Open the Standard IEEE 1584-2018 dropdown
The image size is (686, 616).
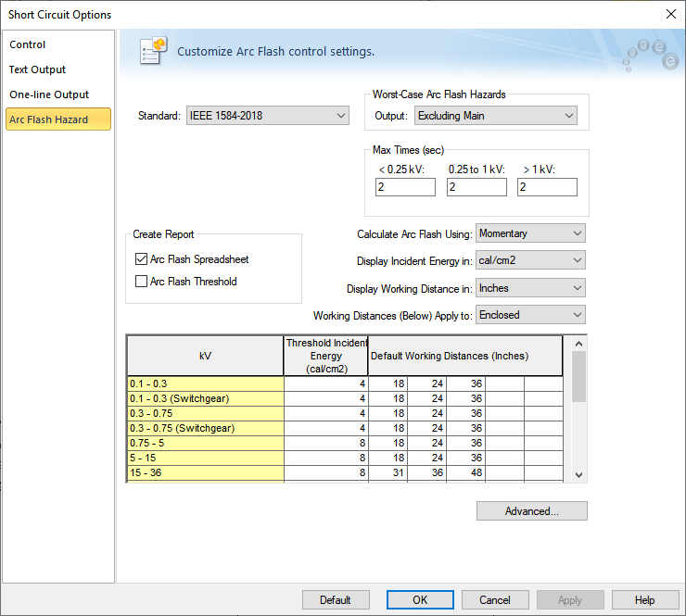[x=267, y=116]
